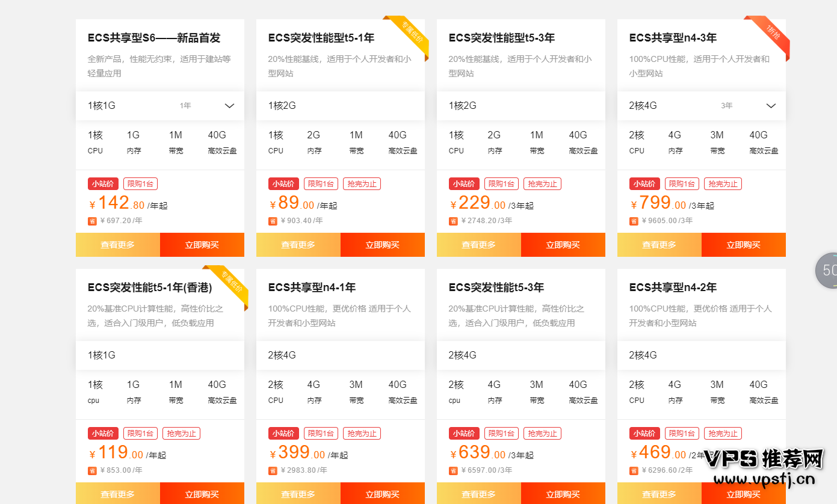Viewport: 837px width, 504px height.
Task: Click title ECS共享型S6——新品首发
Action: [154, 38]
